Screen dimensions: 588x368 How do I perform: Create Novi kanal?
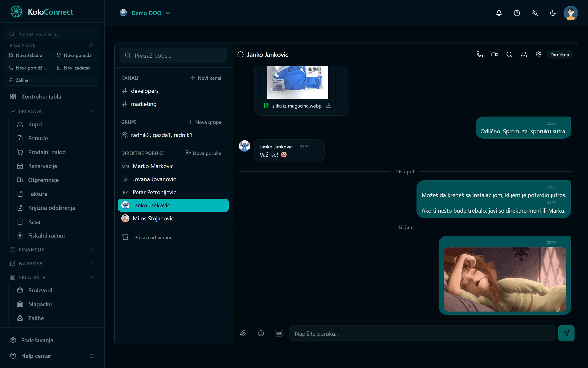tap(206, 78)
